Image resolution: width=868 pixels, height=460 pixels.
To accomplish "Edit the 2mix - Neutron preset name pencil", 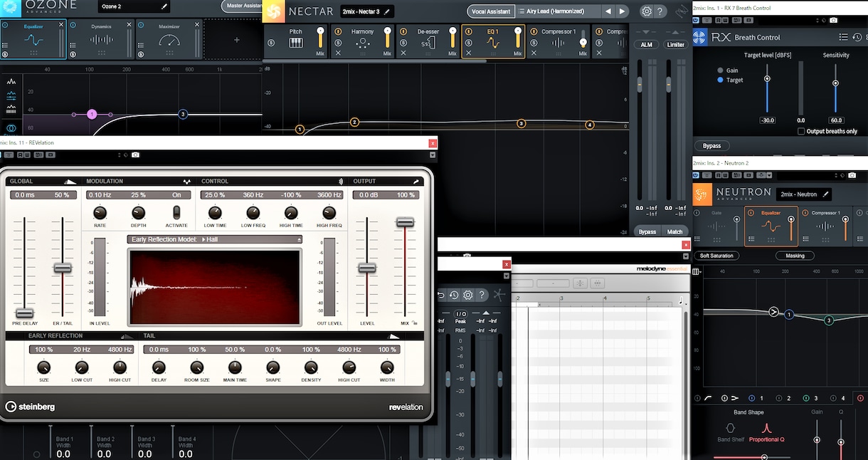I will [x=826, y=194].
